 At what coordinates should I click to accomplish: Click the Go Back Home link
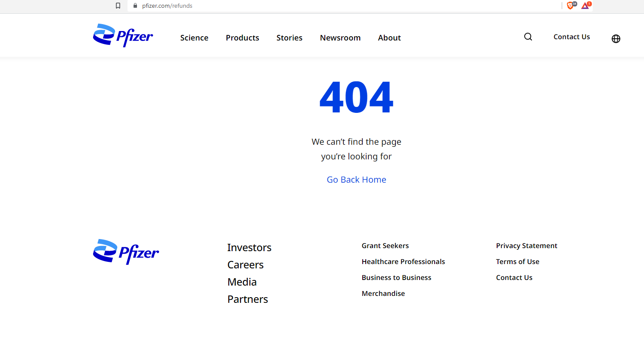click(356, 180)
